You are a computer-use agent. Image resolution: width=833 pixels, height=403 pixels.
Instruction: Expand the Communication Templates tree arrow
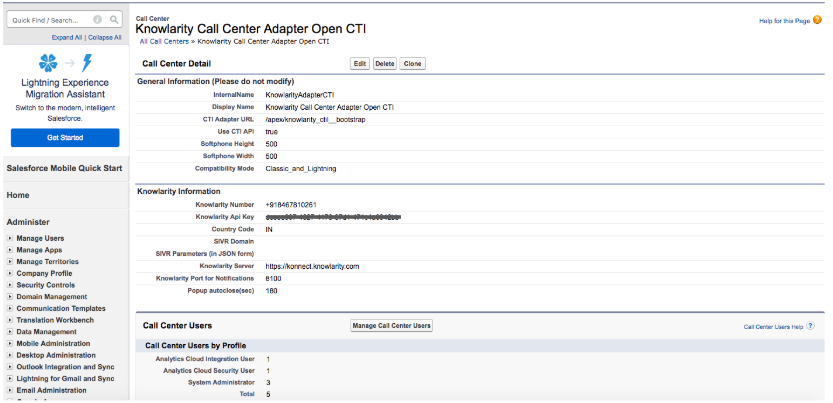tap(10, 308)
